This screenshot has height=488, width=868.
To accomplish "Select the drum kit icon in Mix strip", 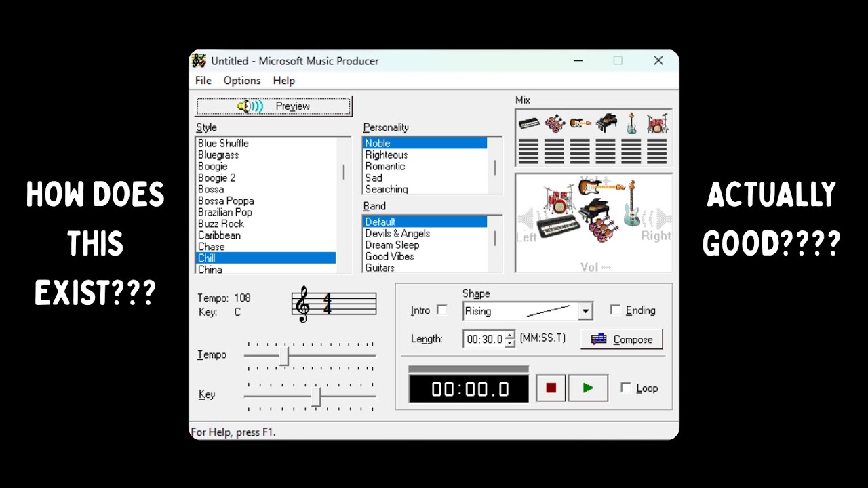I will pyautogui.click(x=657, y=123).
